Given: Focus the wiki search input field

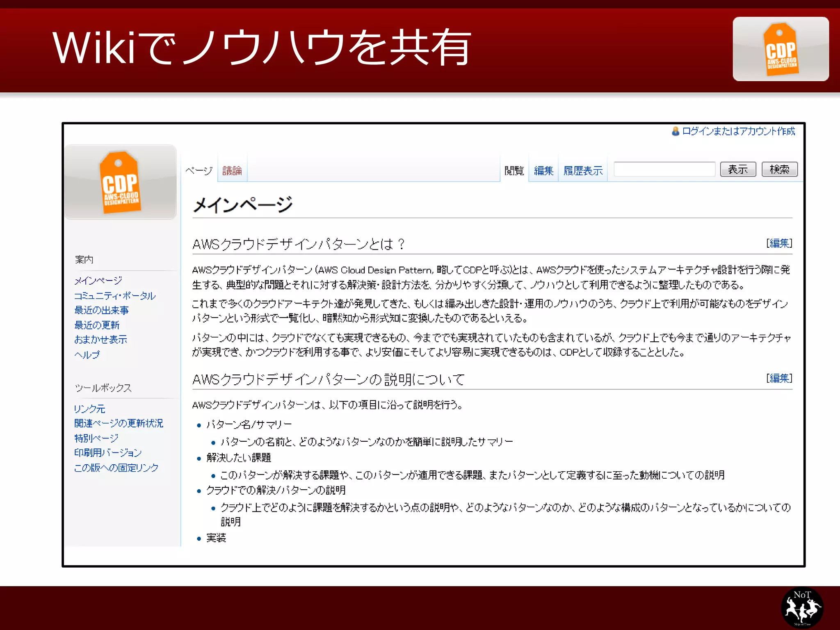Looking at the screenshot, I should [x=664, y=169].
